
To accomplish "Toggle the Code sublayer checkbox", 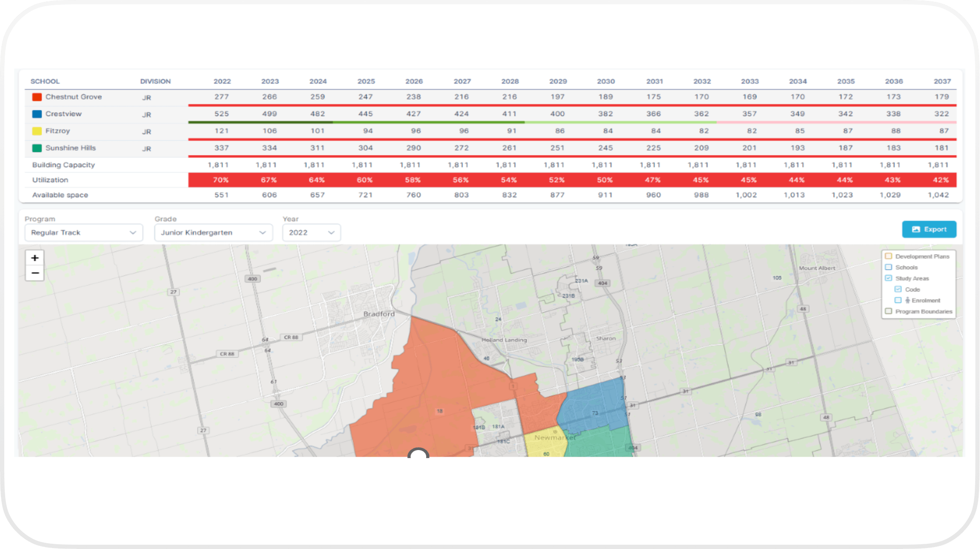I will (898, 289).
